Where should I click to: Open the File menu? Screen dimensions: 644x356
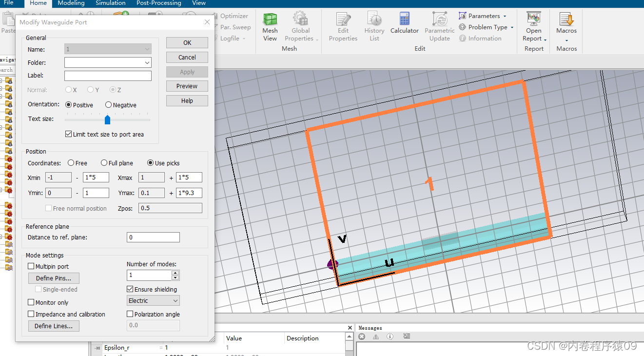pyautogui.click(x=9, y=3)
